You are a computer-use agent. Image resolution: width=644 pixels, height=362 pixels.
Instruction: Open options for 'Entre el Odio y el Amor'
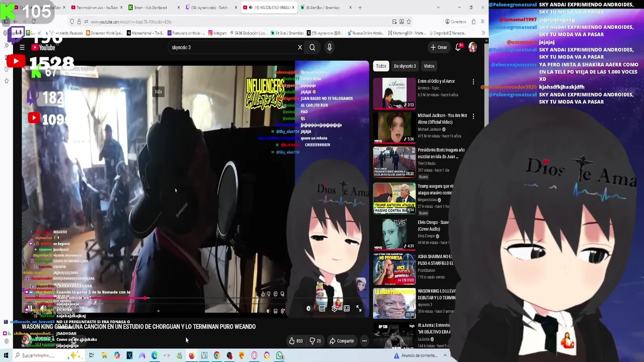[x=473, y=81]
